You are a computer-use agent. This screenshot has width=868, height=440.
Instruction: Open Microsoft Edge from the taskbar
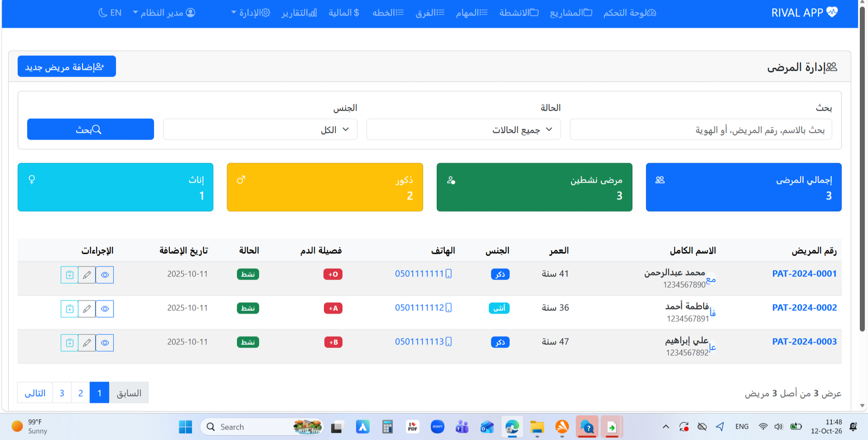pos(512,427)
